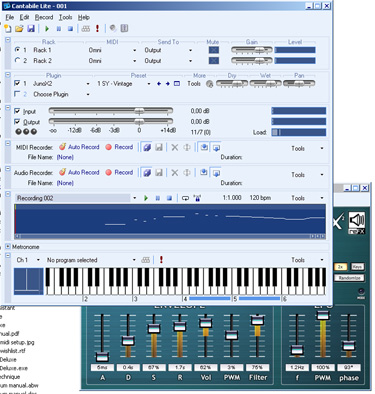Screen dimensions: 375x394
Task: Go to previous preset with left arrow
Action: point(159,84)
